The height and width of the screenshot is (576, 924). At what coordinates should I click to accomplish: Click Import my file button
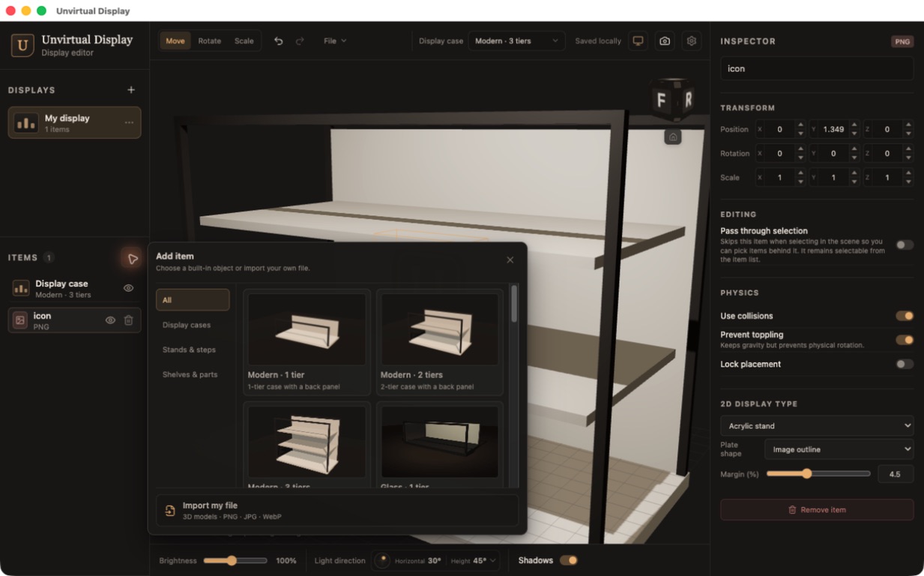click(x=337, y=511)
